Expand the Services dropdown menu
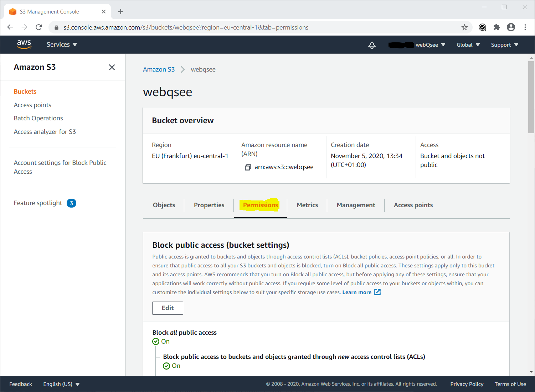 62,45
